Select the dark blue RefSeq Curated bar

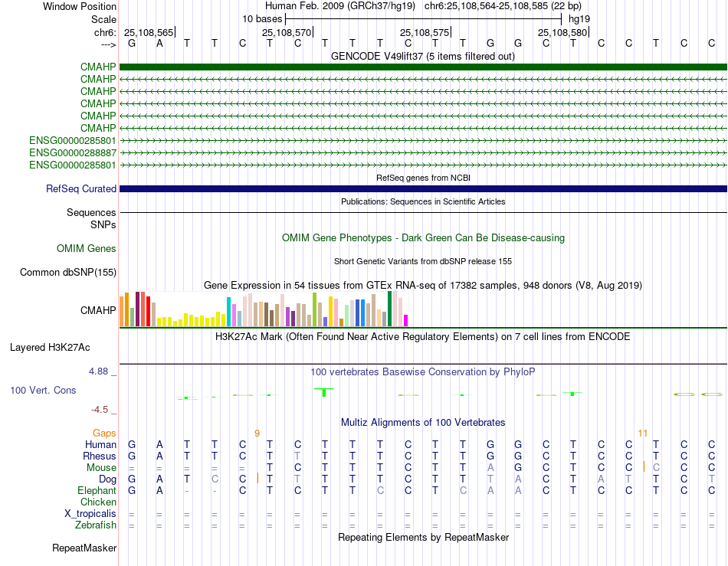tap(423, 189)
